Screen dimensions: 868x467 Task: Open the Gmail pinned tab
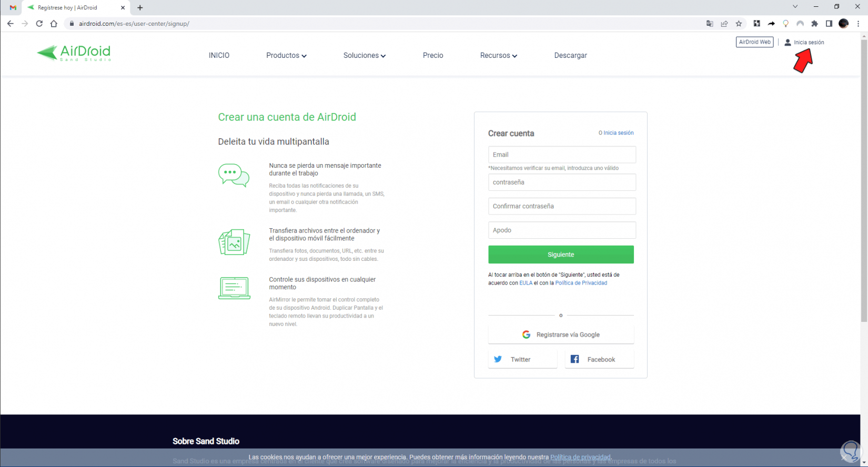(x=13, y=8)
